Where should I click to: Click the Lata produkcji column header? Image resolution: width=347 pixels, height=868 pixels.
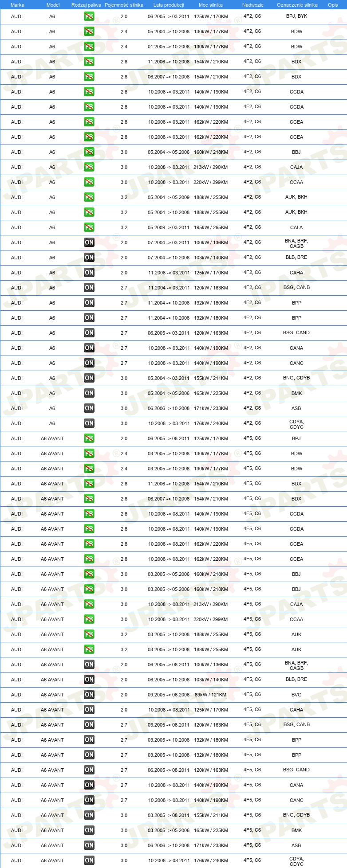169,5
